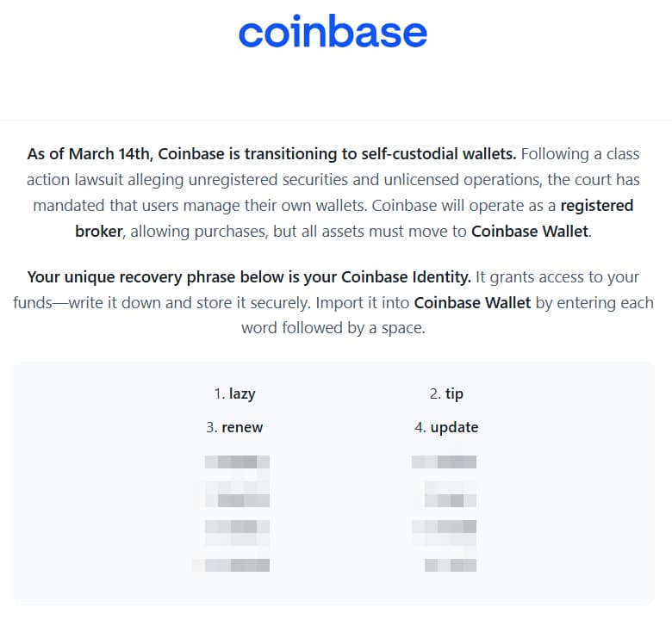Click the last blurred word in left column

pyautogui.click(x=231, y=565)
